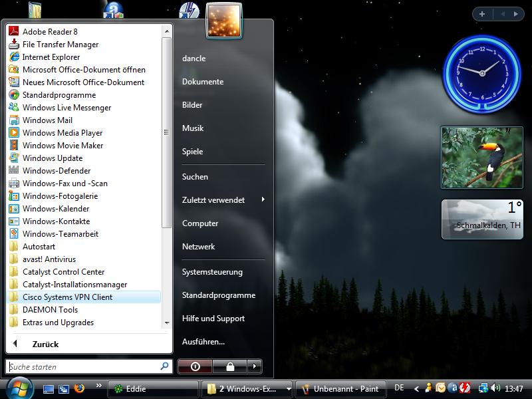Show hidden system tray icons
Image resolution: width=532 pixels, height=399 pixels.
coord(417,388)
